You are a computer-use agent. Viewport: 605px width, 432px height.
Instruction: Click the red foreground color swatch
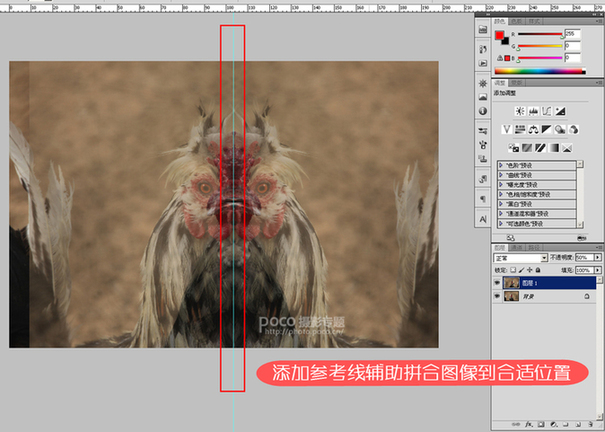coord(499,36)
